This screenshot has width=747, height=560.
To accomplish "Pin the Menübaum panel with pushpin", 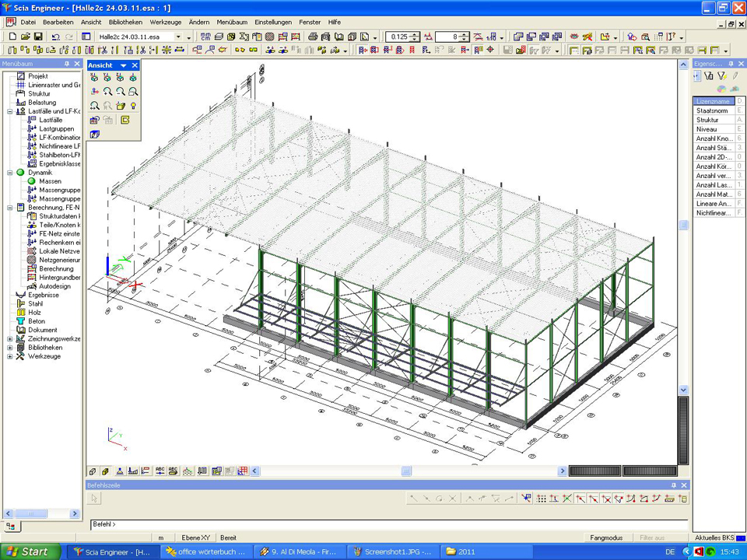I will click(67, 64).
